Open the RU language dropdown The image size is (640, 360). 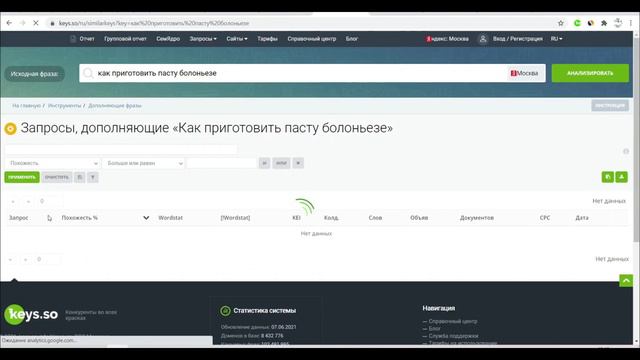point(556,39)
